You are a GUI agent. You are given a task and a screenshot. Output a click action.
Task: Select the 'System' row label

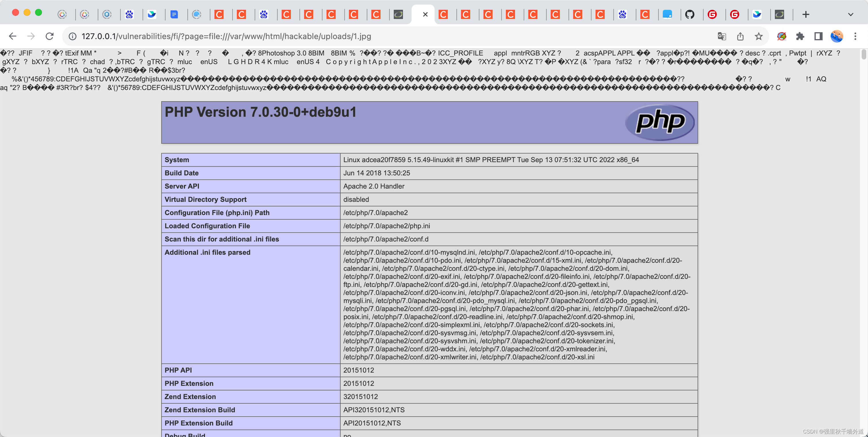click(177, 160)
